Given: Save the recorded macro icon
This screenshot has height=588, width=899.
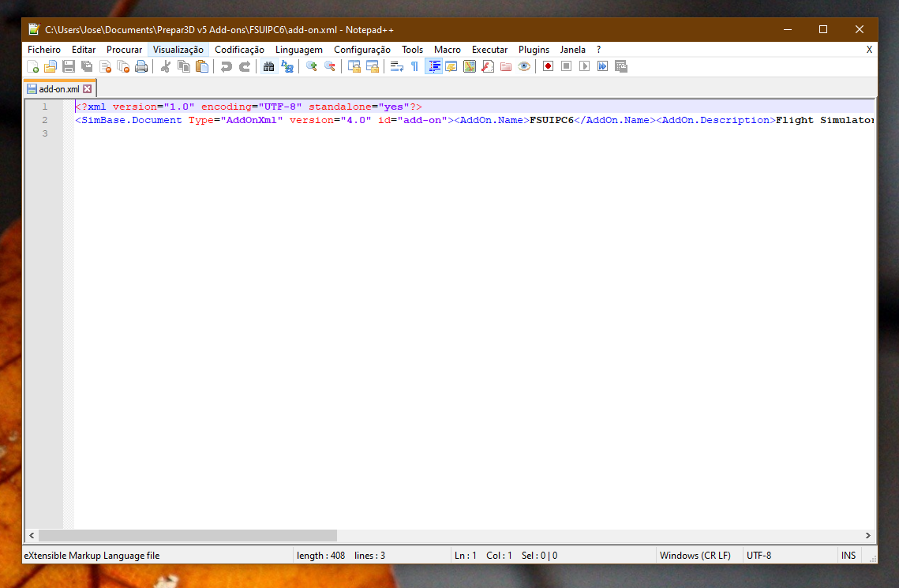Looking at the screenshot, I should pos(621,66).
